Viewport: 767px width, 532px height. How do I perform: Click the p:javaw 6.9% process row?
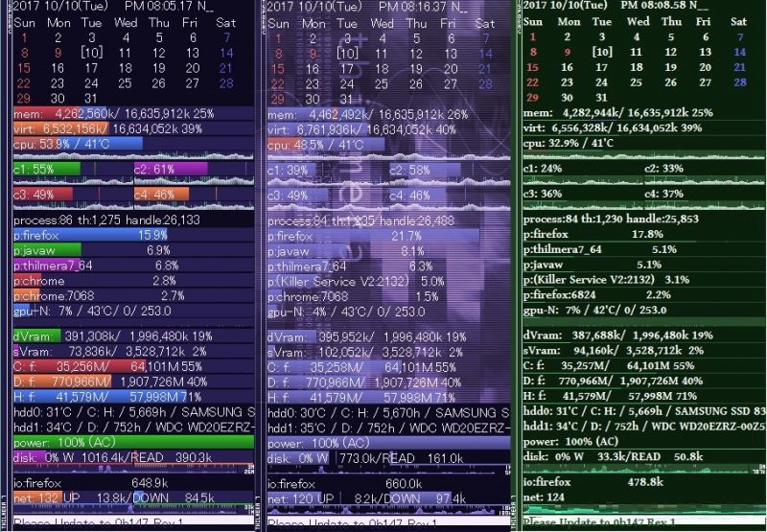[x=96, y=250]
